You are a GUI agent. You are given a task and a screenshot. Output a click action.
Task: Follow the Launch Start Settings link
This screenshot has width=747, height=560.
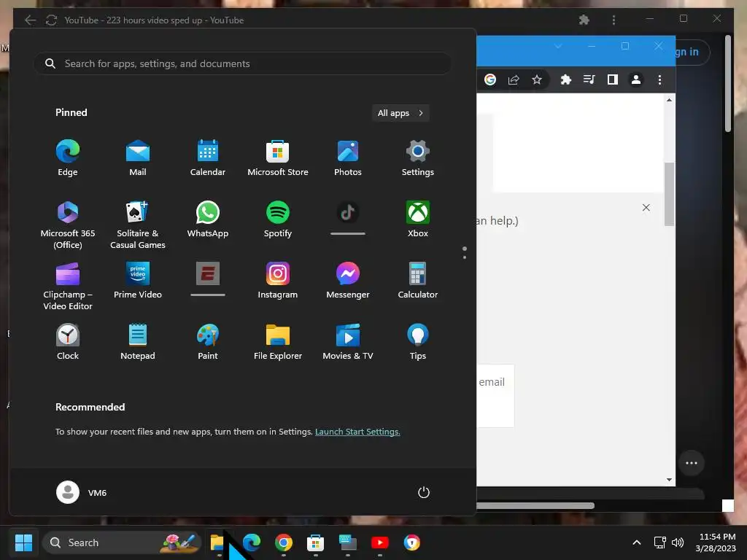pyautogui.click(x=357, y=432)
